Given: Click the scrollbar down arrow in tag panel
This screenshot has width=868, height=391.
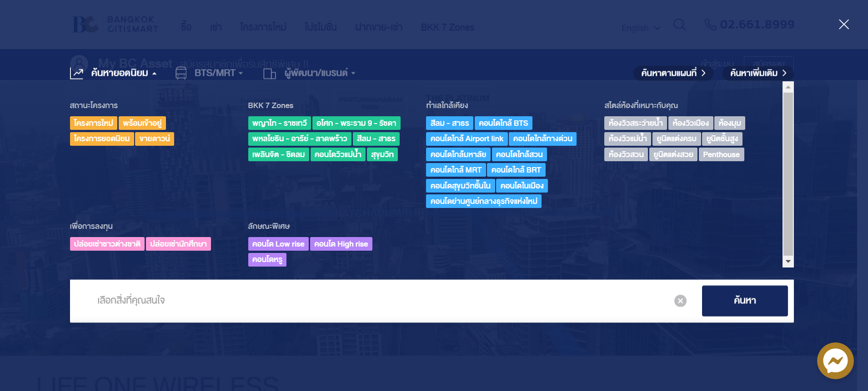Looking at the screenshot, I should (x=788, y=262).
